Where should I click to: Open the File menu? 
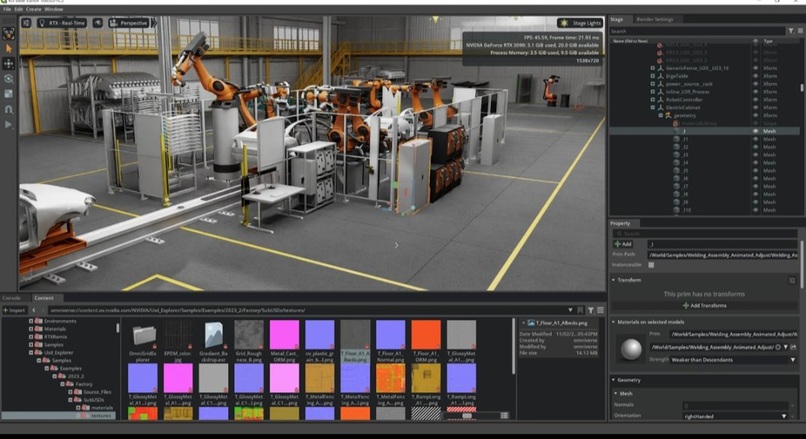tap(7, 9)
